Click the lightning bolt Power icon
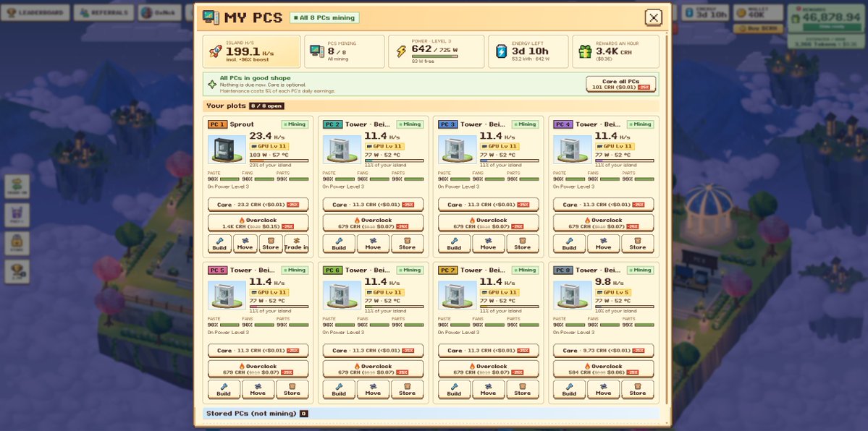Screen dimensions: 868x431 pos(401,51)
